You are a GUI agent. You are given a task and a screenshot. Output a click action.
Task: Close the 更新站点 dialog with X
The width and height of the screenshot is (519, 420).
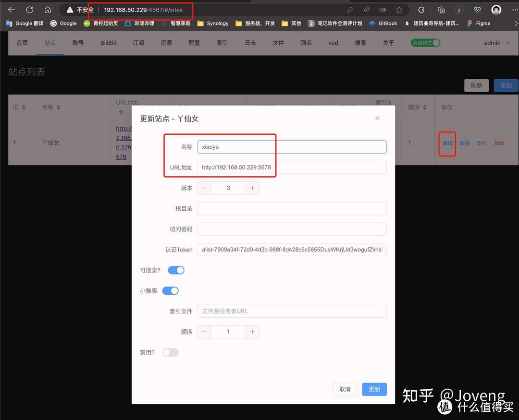pyautogui.click(x=377, y=118)
